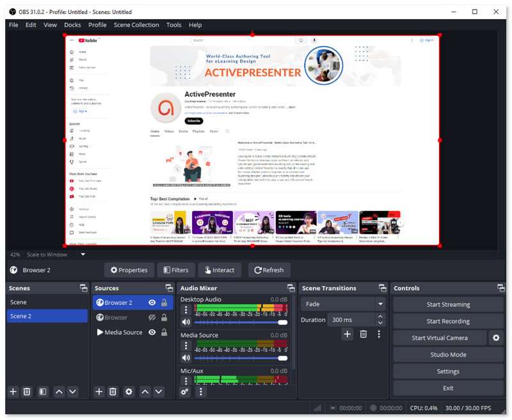Open scene filters icon in Scenes panel
Viewport: 512px width, 420px height.
[x=43, y=392]
